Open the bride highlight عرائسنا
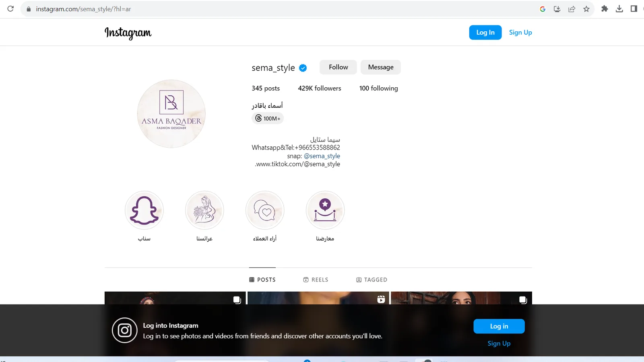The width and height of the screenshot is (644, 362). 204,210
